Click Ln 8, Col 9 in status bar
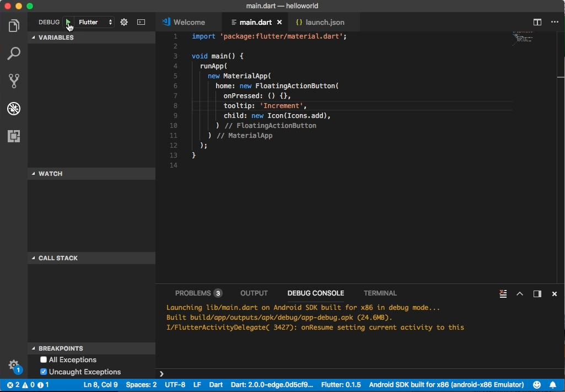The width and height of the screenshot is (565, 392). (x=100, y=385)
